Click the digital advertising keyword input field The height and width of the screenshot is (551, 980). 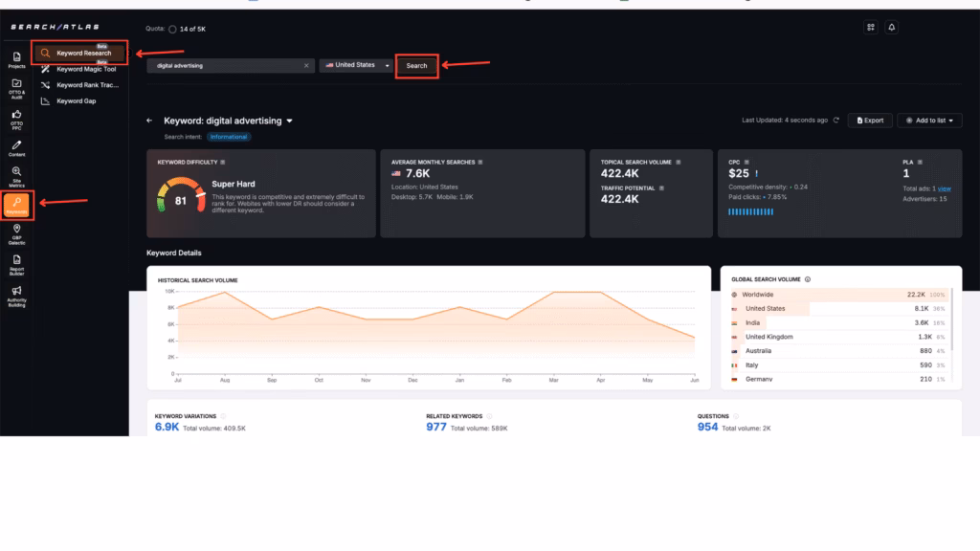coord(225,66)
